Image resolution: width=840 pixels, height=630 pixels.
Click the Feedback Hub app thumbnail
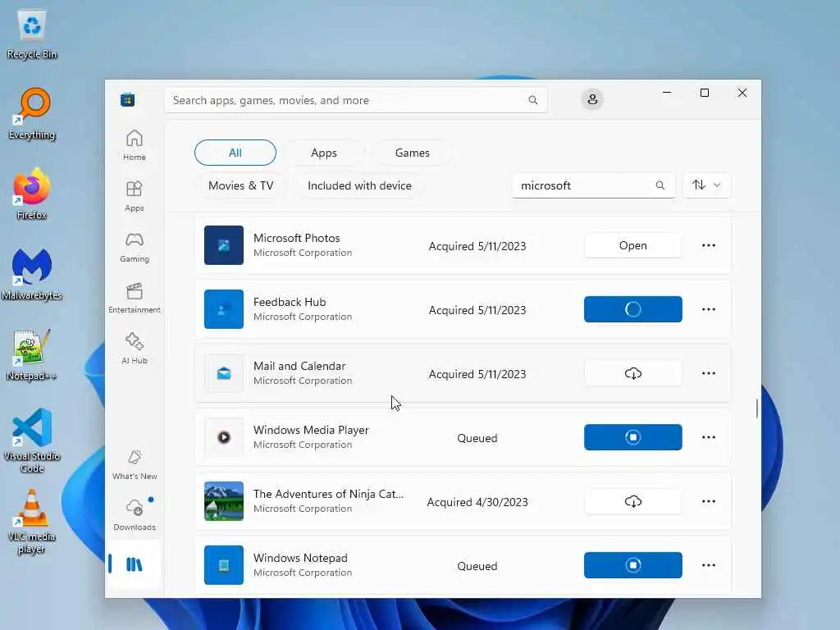(224, 309)
